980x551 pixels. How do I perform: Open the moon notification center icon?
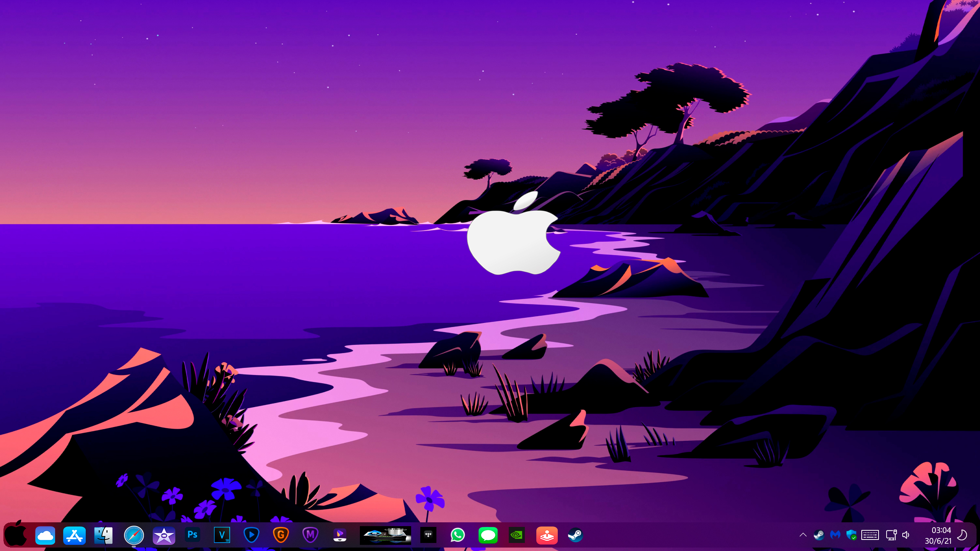(x=962, y=535)
